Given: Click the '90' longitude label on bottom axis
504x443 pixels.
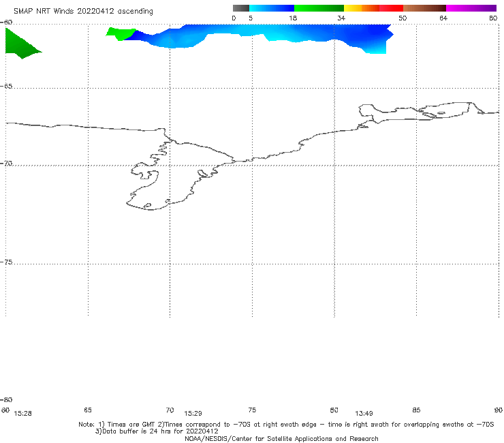Looking at the screenshot, I should (x=499, y=410).
